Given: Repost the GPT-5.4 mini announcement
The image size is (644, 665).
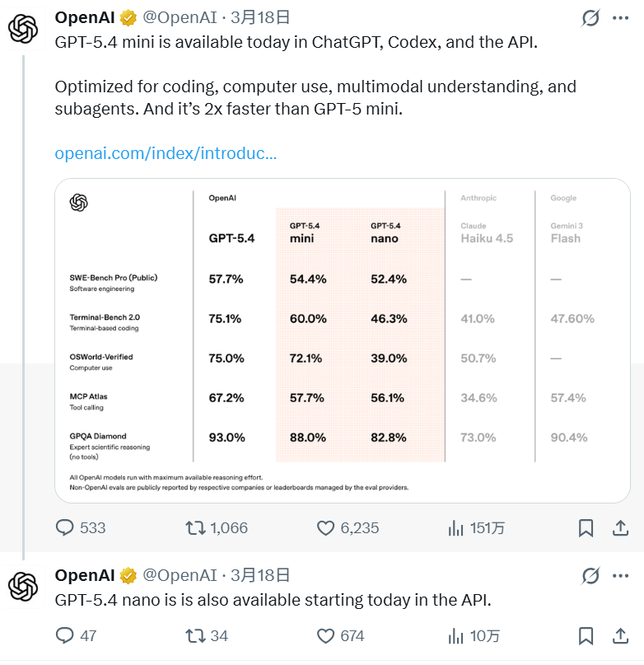Looking at the screenshot, I should pyautogui.click(x=196, y=527).
